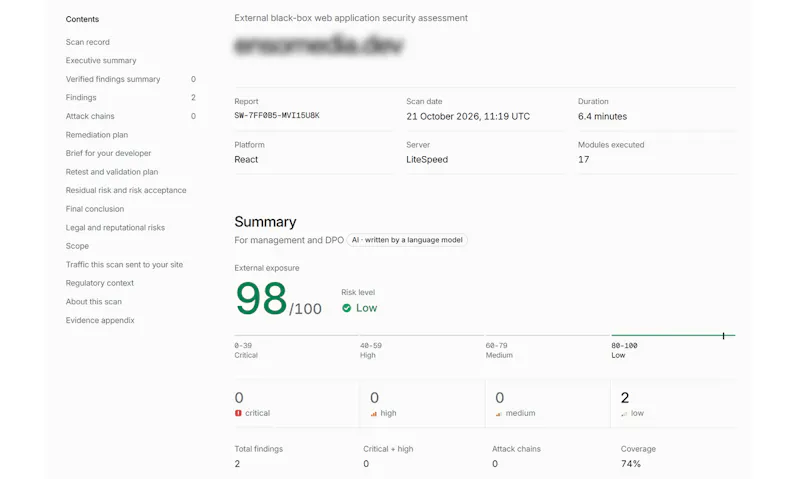This screenshot has height=479, width=800.
Task: Click the low findings count 2
Action: [625, 397]
